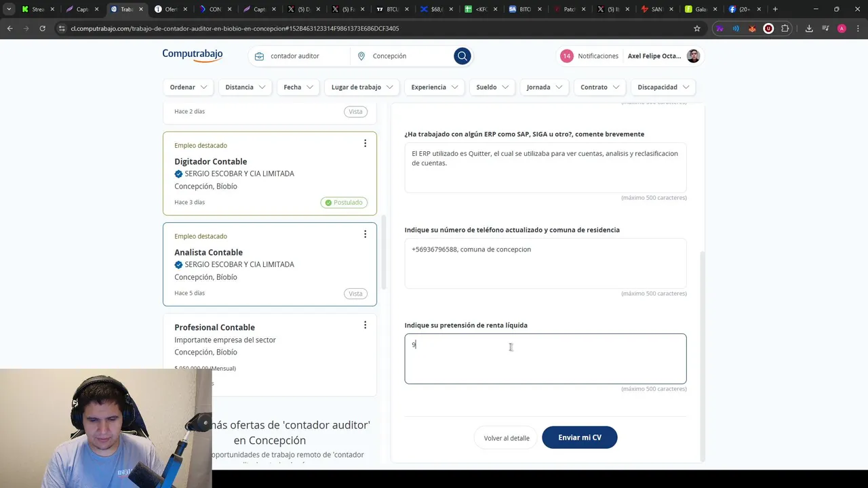Image resolution: width=868 pixels, height=488 pixels.
Task: Click the job title search field 'contador auditor'
Action: (307, 56)
